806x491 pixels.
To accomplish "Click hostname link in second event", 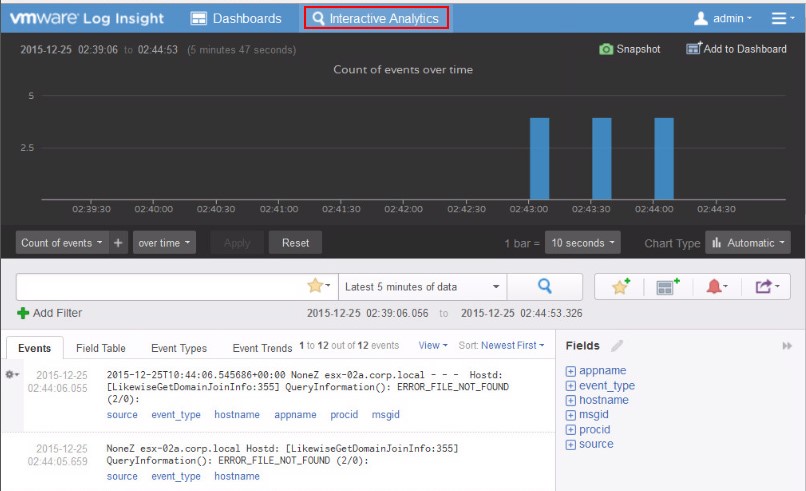I will click(x=237, y=476).
